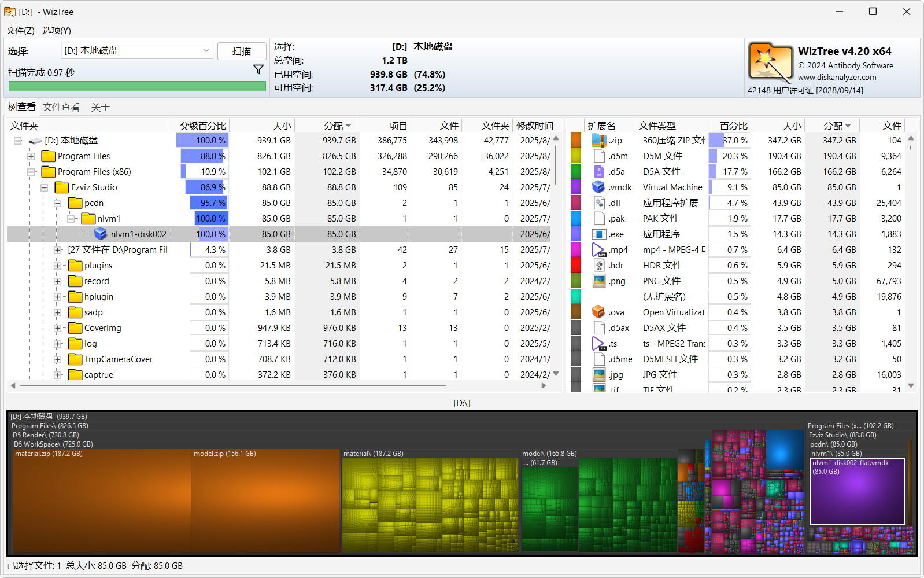Click the D: local disk drive icon
Screen dimensions: 924x578
[36, 141]
